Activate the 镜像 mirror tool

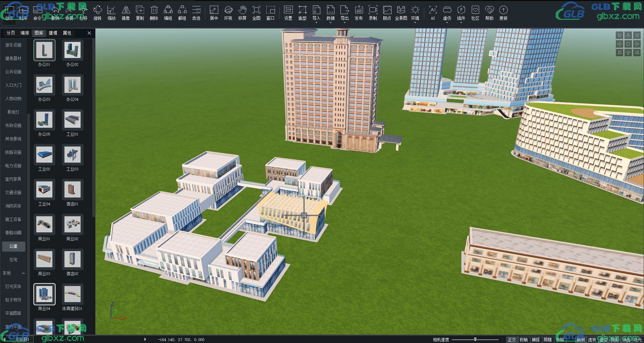click(126, 13)
